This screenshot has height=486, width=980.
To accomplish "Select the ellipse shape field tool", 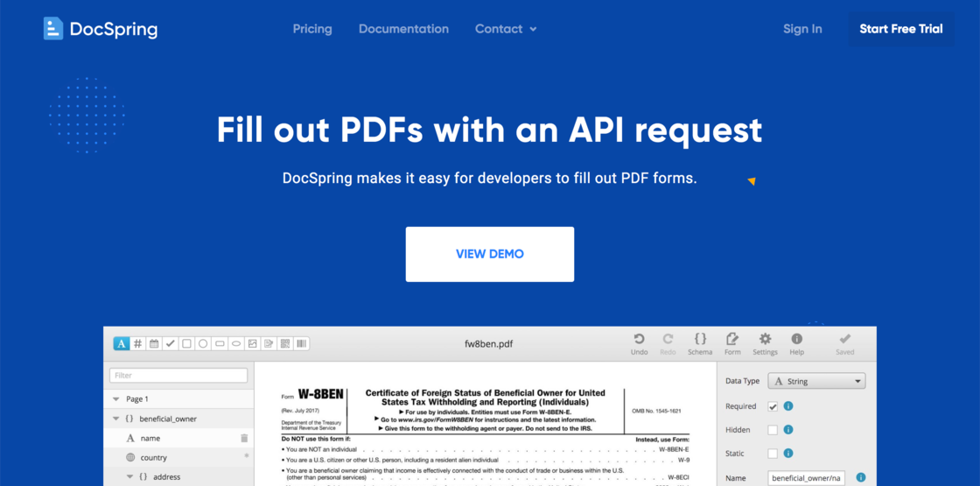I will pos(235,343).
